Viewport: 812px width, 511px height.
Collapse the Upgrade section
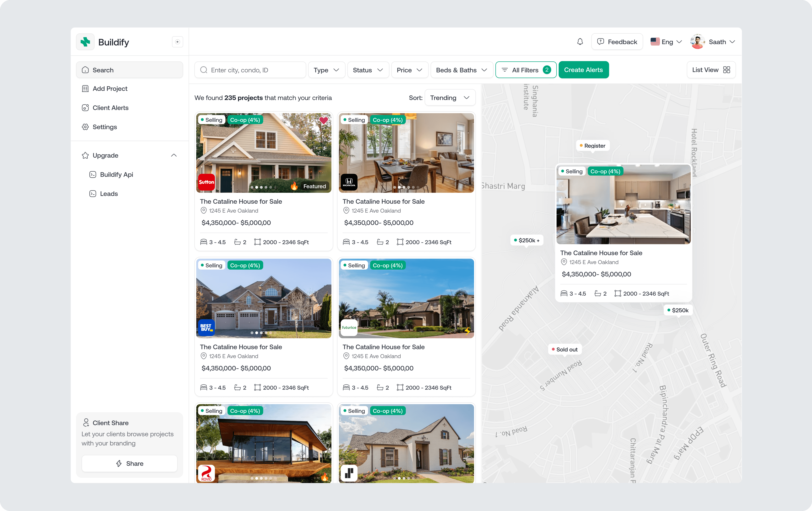point(174,155)
